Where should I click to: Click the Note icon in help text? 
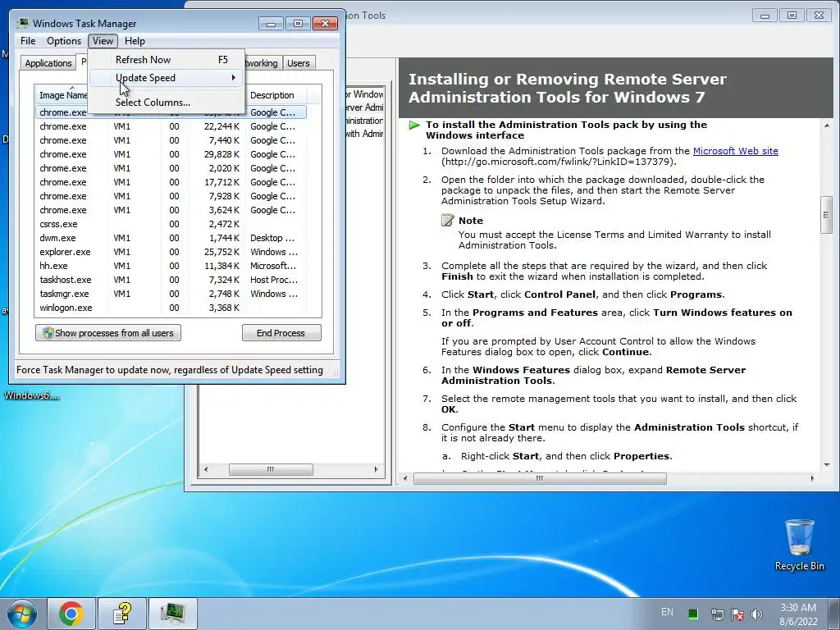click(447, 220)
